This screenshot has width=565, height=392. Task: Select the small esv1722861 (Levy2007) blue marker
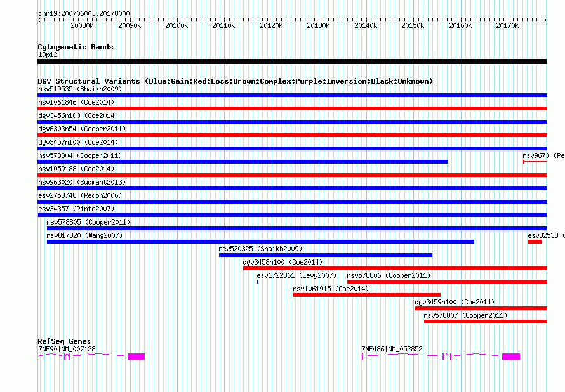point(258,282)
